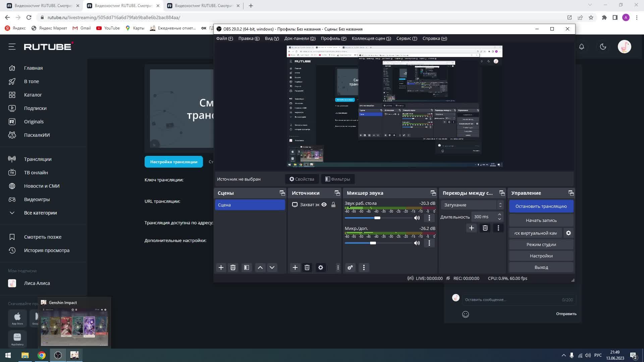Open source properties gear in Sources panel
The height and width of the screenshot is (362, 644).
321,267
